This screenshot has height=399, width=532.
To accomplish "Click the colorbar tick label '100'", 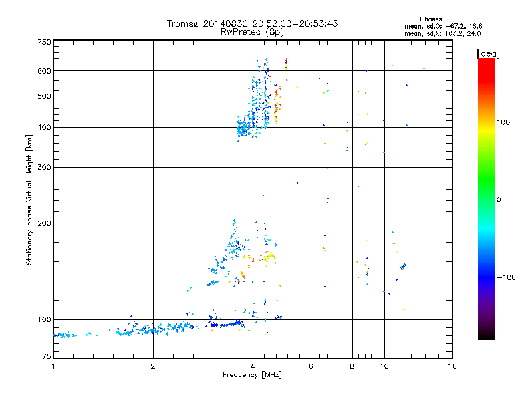I will point(503,122).
